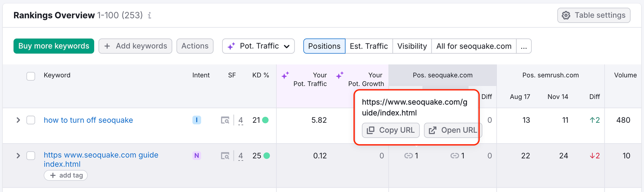This screenshot has width=644, height=192.
Task: Open keyword link 'how to turn off seoquake'
Action: click(x=88, y=120)
